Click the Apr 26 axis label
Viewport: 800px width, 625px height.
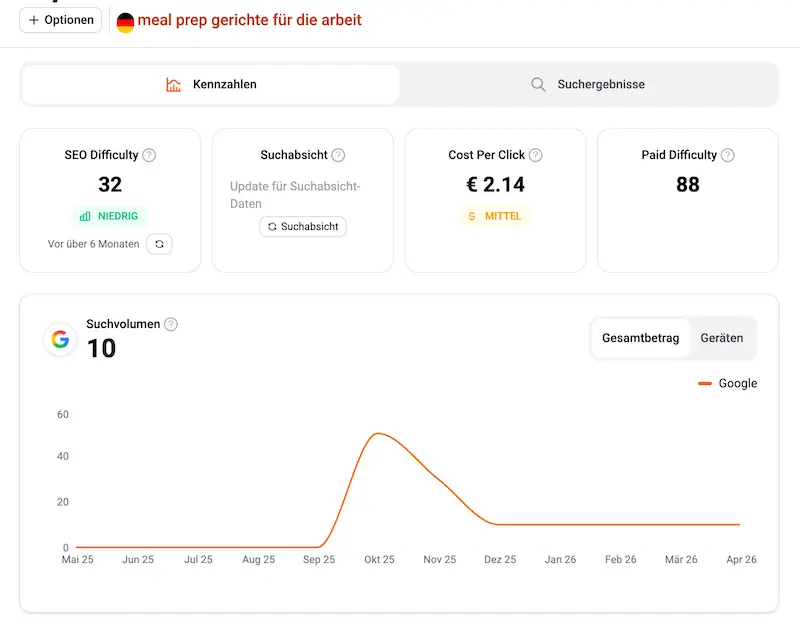741,560
